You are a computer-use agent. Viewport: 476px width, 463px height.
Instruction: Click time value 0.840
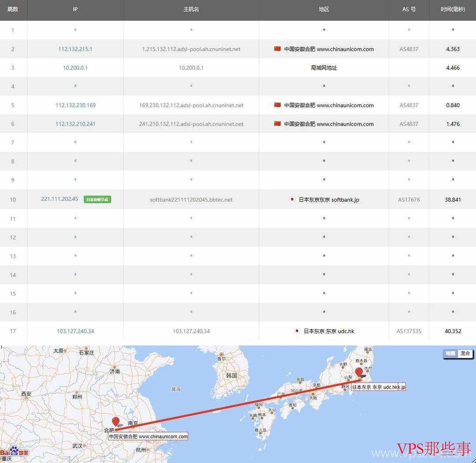(x=453, y=105)
